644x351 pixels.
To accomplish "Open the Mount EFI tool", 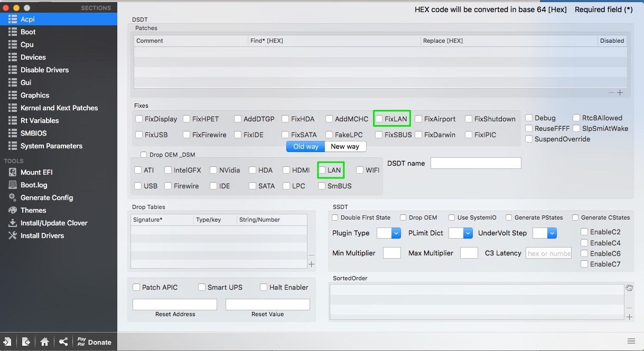I will point(36,172).
